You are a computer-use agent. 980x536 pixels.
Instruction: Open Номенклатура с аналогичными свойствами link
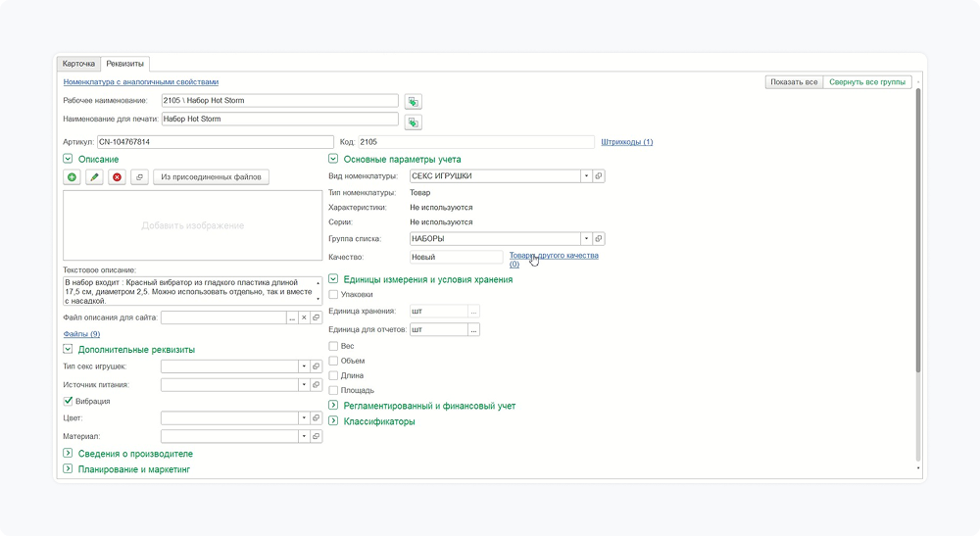point(140,82)
